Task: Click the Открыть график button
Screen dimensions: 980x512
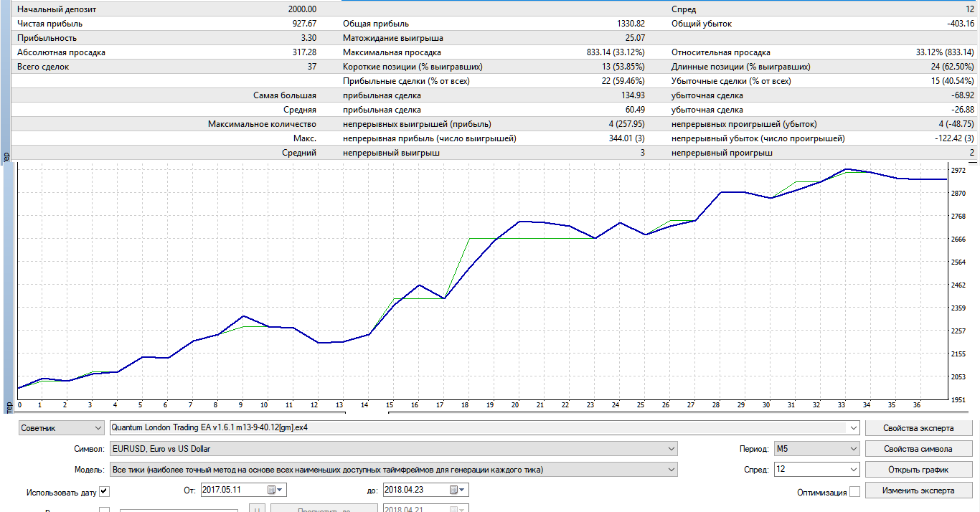Action: point(918,470)
